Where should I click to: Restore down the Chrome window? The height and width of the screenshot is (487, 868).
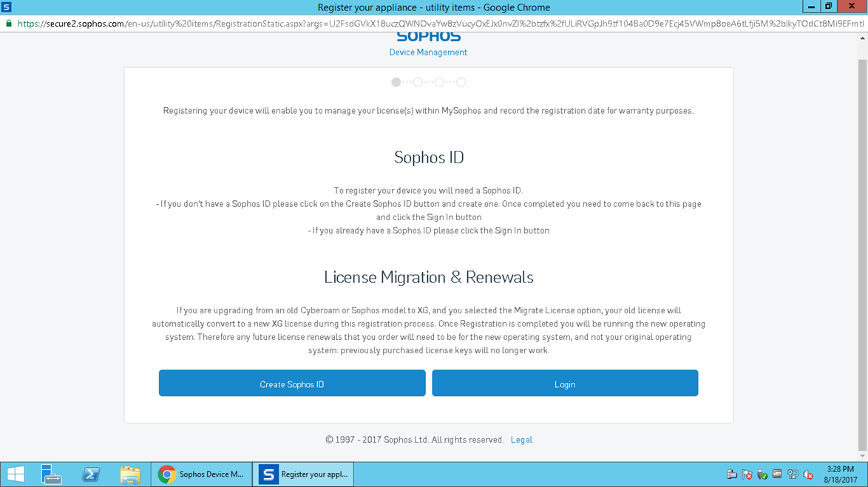(828, 7)
